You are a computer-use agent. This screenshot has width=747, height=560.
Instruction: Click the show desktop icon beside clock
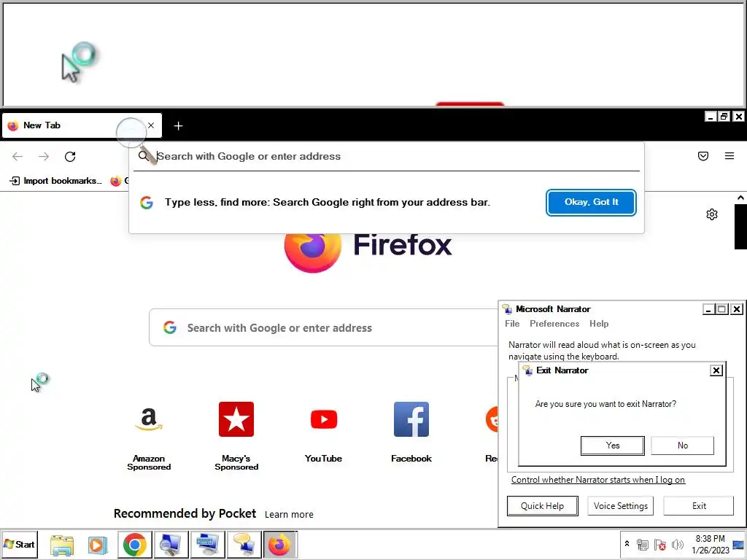point(739,544)
